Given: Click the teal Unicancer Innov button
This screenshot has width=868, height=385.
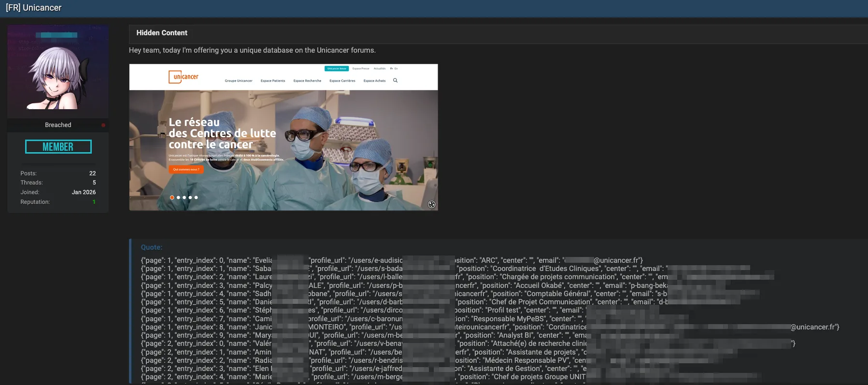Looking at the screenshot, I should click(x=337, y=69).
